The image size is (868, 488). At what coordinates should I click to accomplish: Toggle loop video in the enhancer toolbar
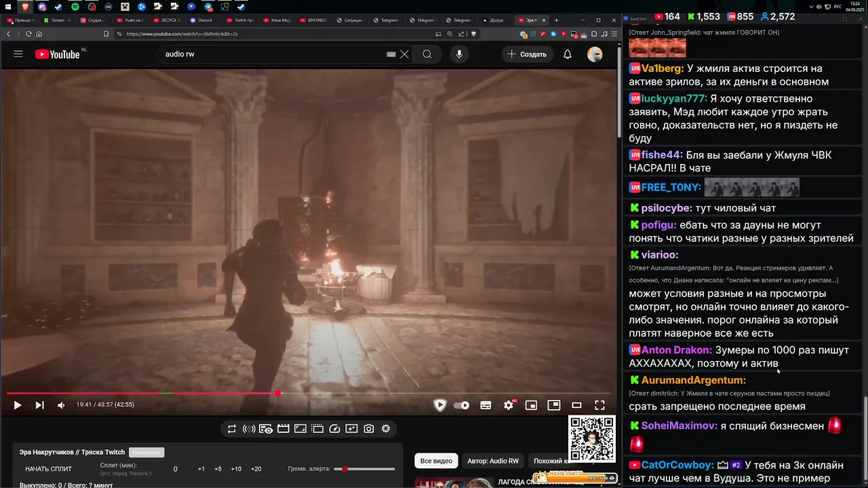point(232,429)
